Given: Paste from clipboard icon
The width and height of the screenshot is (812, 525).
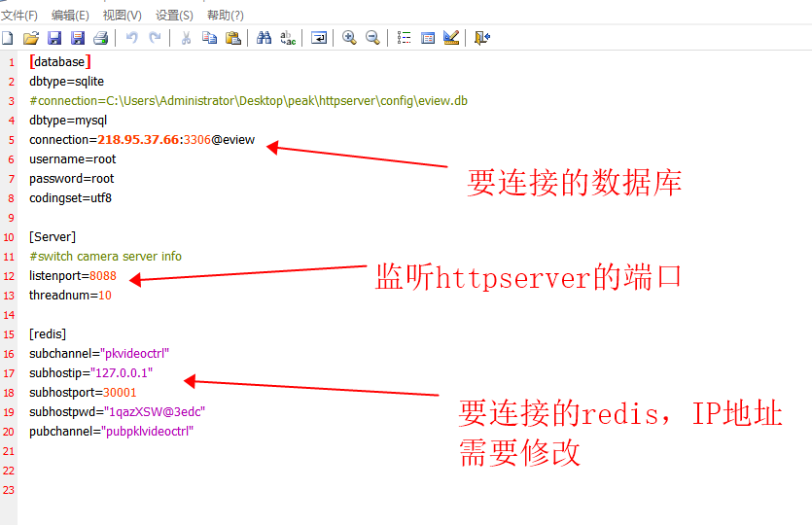Looking at the screenshot, I should click(233, 38).
